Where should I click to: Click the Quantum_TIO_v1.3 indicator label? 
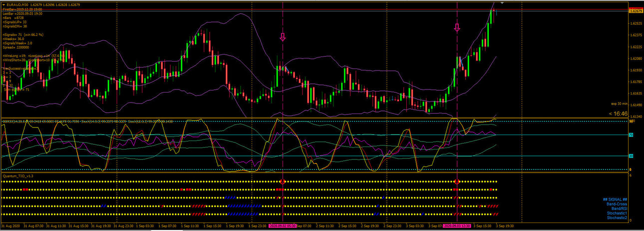18,176
